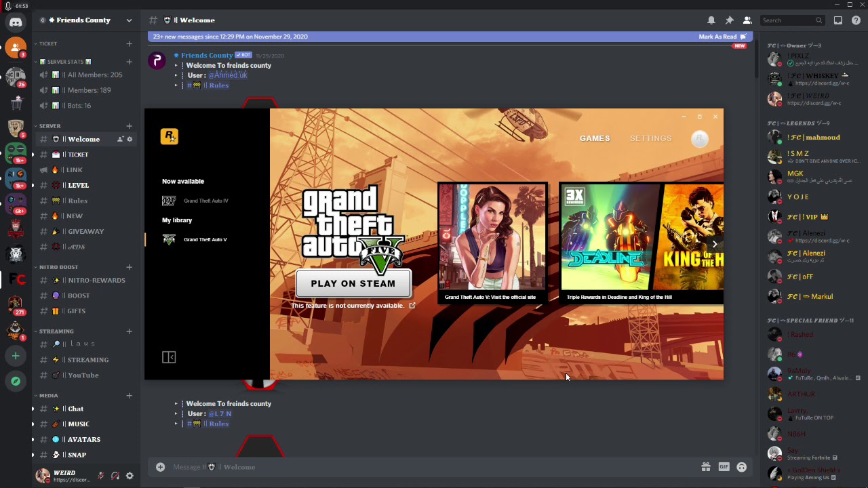Collapse the NITRO BOOST category
The width and height of the screenshot is (868, 488).
tap(58, 267)
